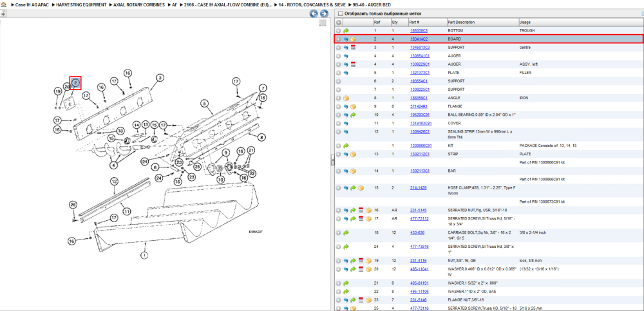Viewport: 644px width, 311px height.
Task: Click the box icon in the BOARD row
Action: [x=353, y=39]
